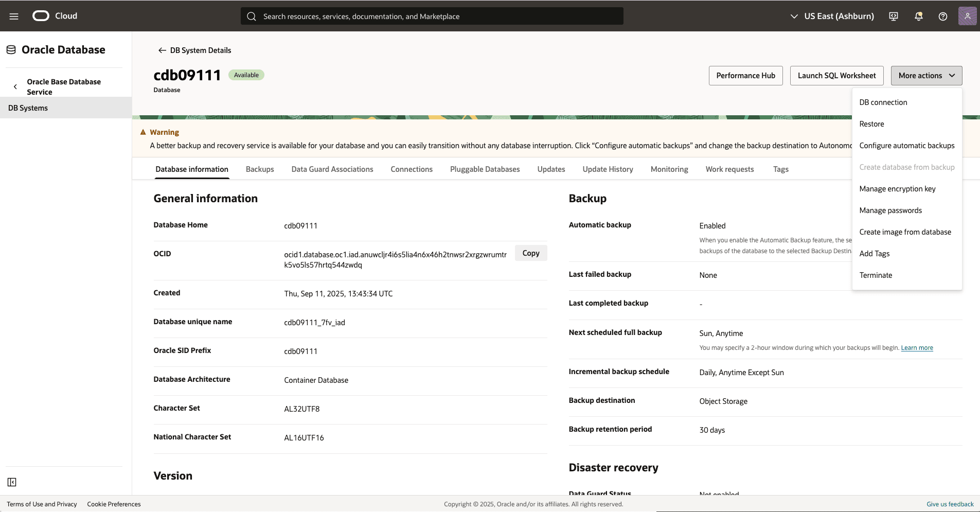Choose Terminate from the actions menu

[876, 275]
